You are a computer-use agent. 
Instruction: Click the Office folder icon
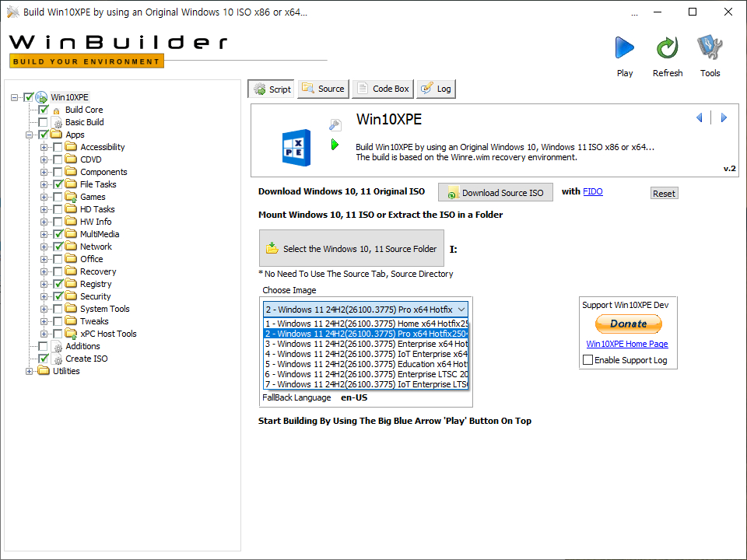pyautogui.click(x=71, y=258)
